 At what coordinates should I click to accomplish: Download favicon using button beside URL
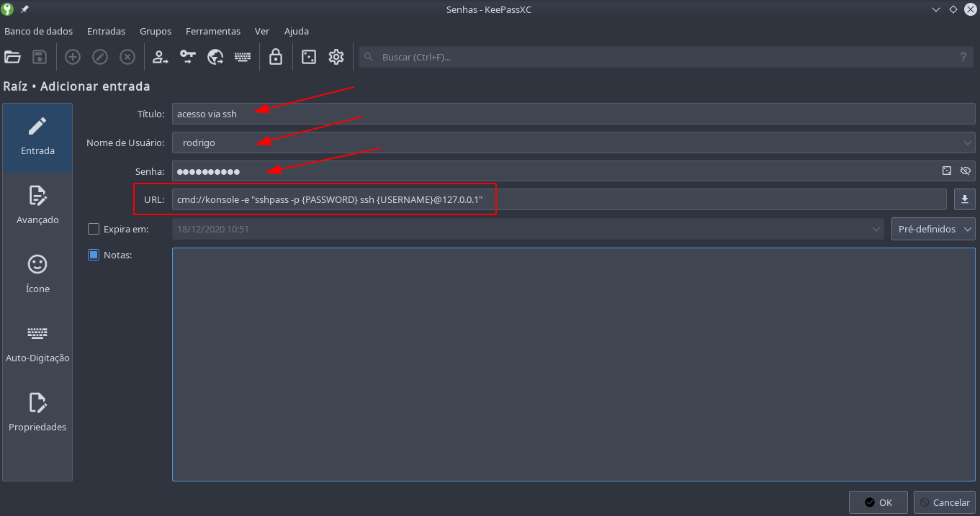click(964, 199)
